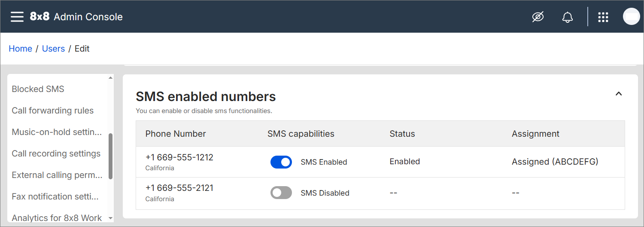
Task: Select Fax notification settings item
Action: pyautogui.click(x=55, y=196)
